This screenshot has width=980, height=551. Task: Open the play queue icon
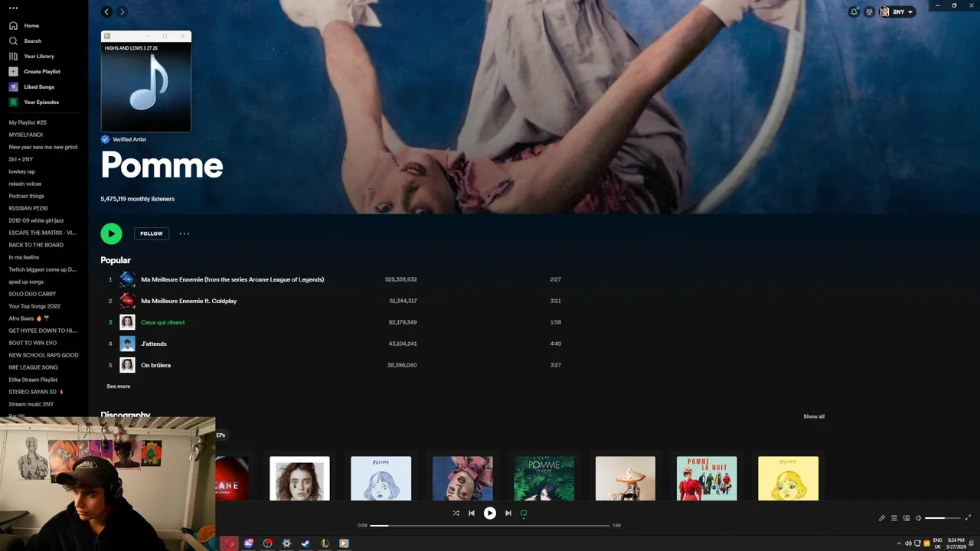[893, 518]
